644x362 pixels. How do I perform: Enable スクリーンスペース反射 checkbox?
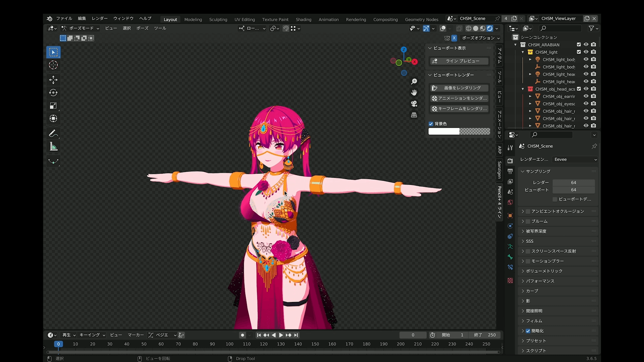[x=528, y=251]
